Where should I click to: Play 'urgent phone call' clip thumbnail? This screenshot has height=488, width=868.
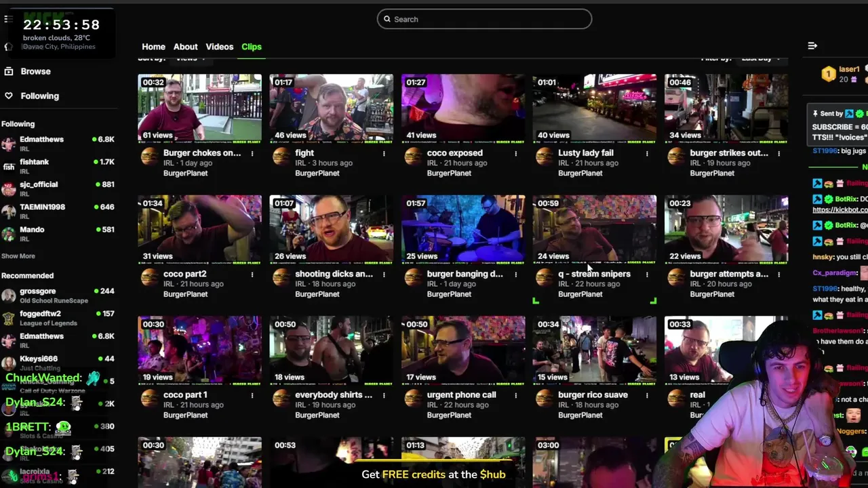click(x=463, y=350)
